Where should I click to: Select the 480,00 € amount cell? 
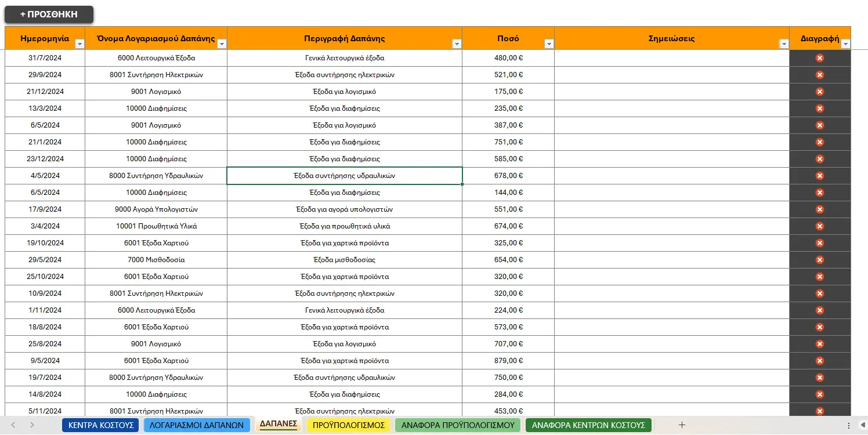click(x=508, y=58)
